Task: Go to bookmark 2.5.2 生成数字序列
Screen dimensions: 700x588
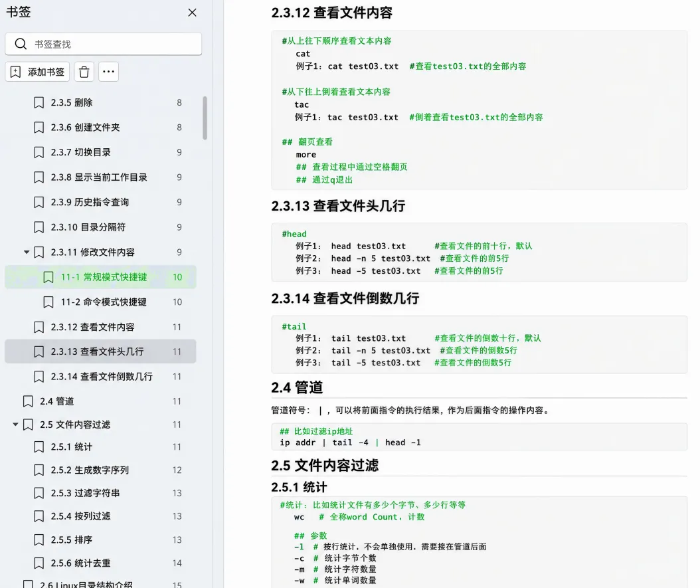Action: tap(101, 470)
